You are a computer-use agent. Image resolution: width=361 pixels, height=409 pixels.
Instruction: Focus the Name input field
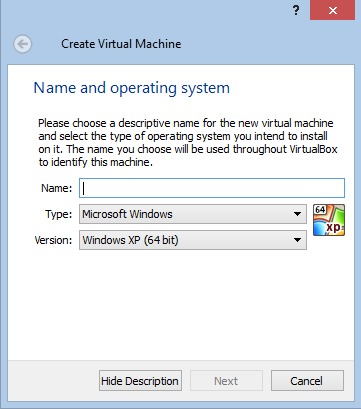[212, 188]
